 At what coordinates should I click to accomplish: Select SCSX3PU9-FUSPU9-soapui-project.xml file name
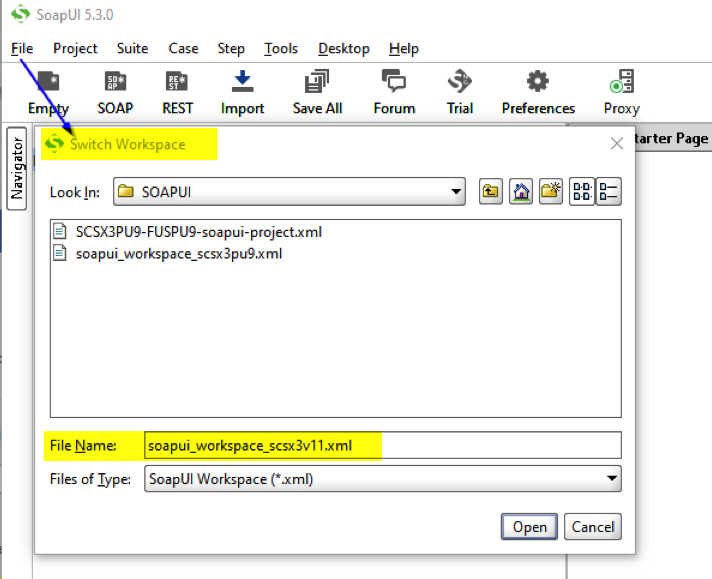[198, 232]
